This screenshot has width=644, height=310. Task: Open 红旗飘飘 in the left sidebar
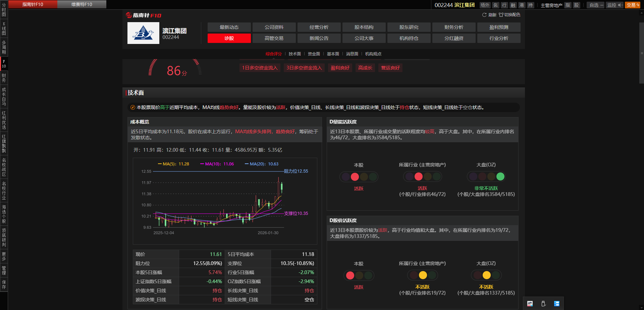coord(4,144)
